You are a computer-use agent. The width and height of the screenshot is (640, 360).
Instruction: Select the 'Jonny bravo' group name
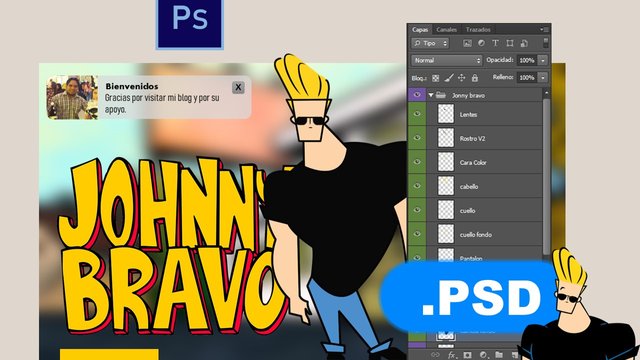coord(468,96)
